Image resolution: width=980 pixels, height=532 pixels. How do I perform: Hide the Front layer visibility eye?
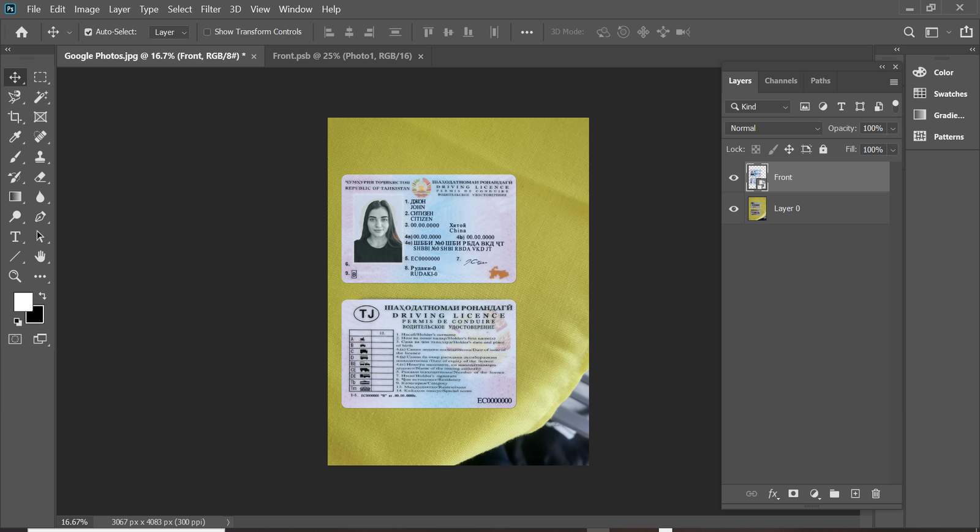[x=733, y=178]
